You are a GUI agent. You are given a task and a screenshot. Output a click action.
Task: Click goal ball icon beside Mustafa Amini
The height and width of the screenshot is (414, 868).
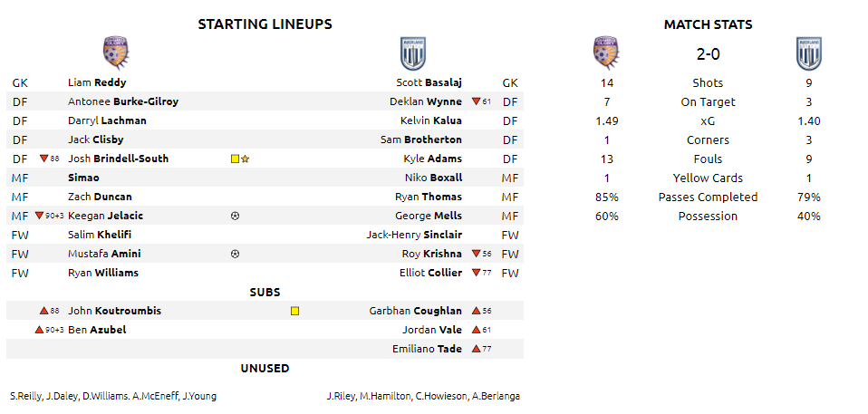tap(235, 254)
